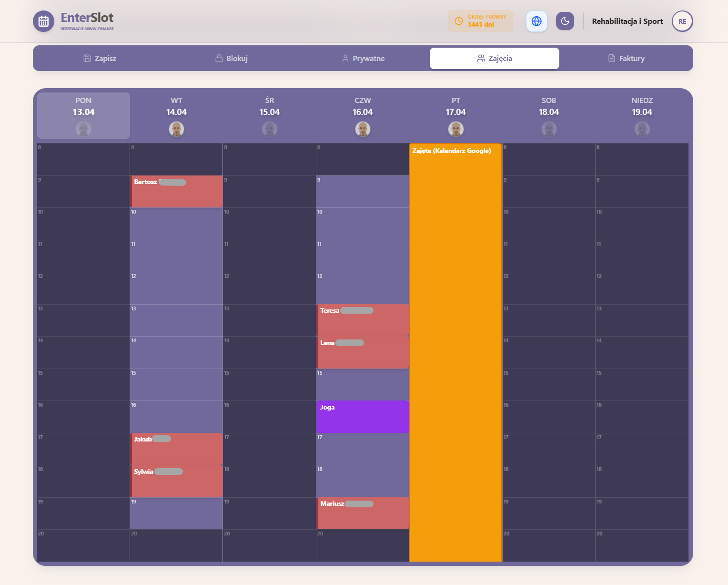The width and height of the screenshot is (728, 585).
Task: Switch to the Blokuj tab
Action: pos(232,58)
